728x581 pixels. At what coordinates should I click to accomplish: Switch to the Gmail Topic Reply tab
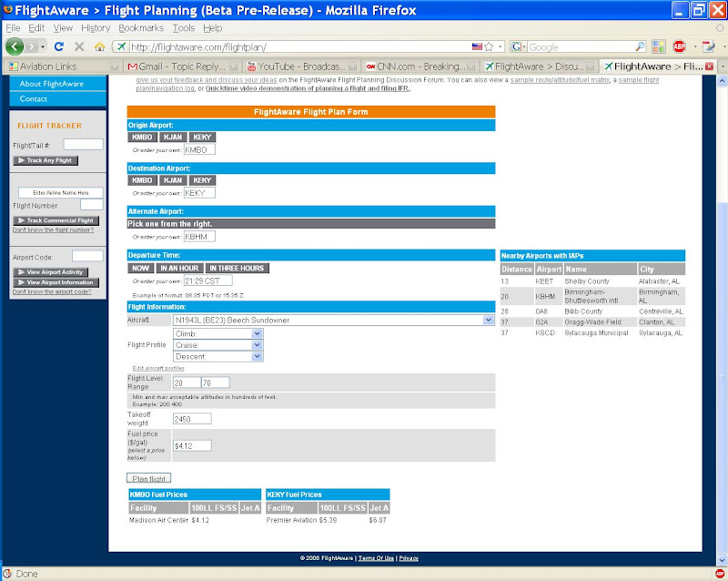point(183,66)
